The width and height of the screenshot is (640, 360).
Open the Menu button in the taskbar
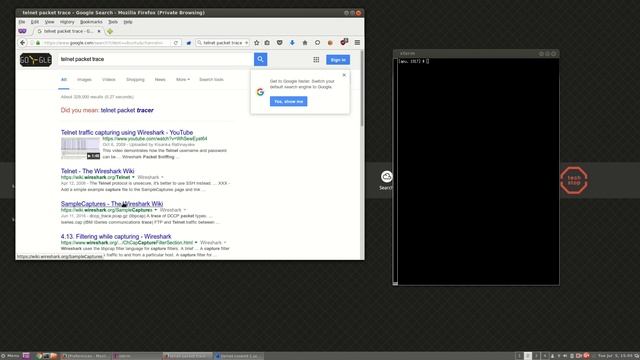coord(10,356)
